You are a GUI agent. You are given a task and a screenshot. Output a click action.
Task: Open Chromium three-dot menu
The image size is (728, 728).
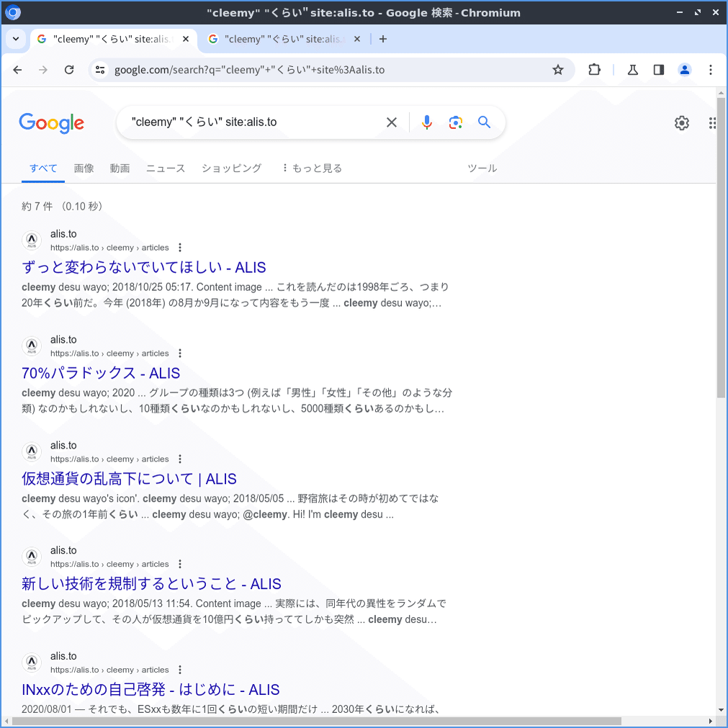pyautogui.click(x=710, y=70)
